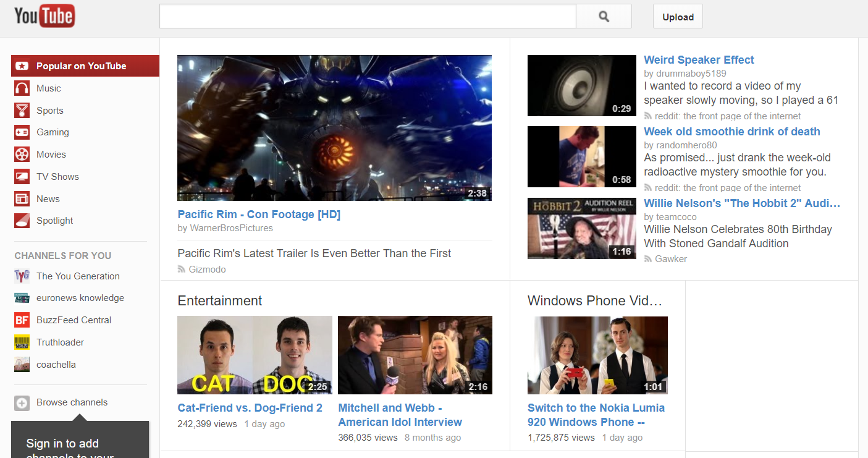Click The You Generation channel icon

tap(22, 276)
